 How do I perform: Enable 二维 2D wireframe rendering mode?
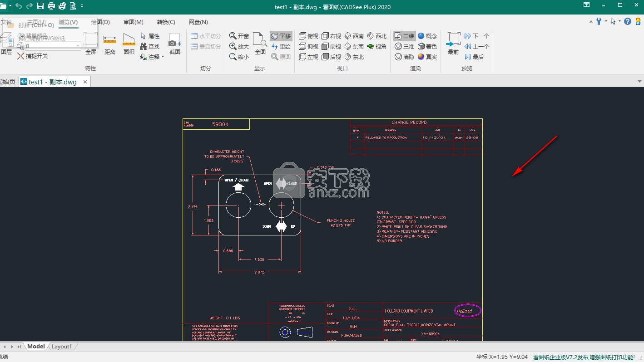point(404,36)
